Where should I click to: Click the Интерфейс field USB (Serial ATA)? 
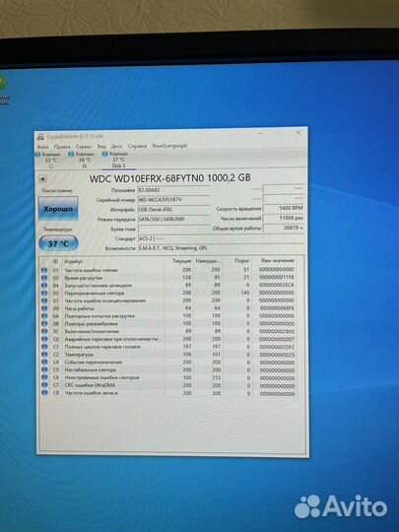tap(173, 209)
